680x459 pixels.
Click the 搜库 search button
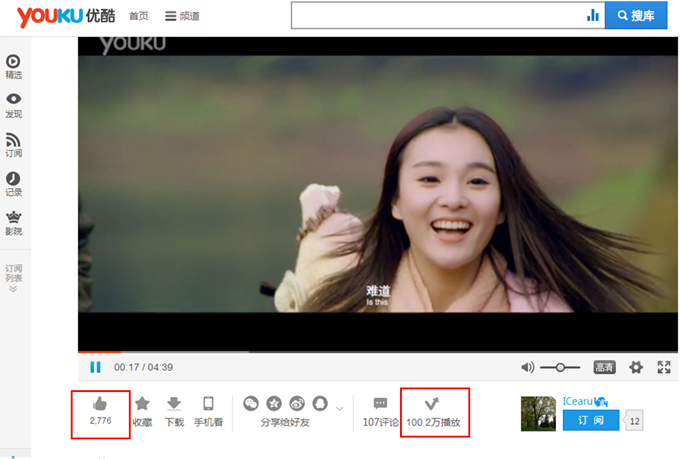click(636, 16)
